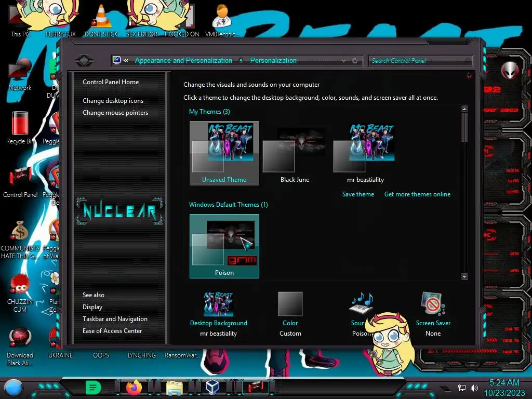Open the Recycle Bin desktop icon
The width and height of the screenshot is (532, 399).
pyautogui.click(x=20, y=128)
